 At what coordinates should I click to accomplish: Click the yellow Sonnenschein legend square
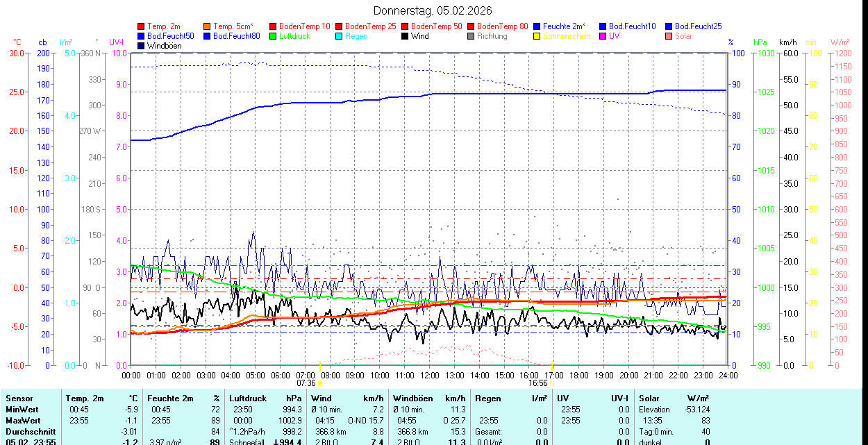coord(537,36)
